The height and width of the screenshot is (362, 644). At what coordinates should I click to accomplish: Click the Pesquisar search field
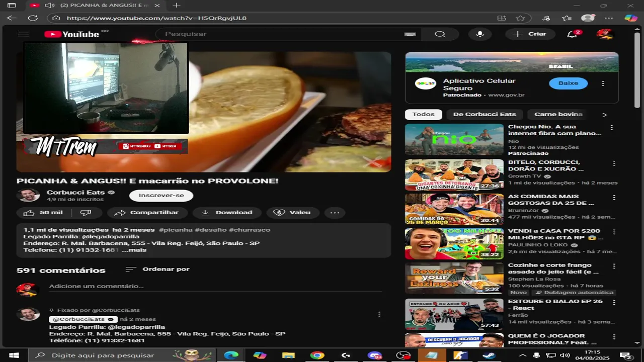[282, 34]
